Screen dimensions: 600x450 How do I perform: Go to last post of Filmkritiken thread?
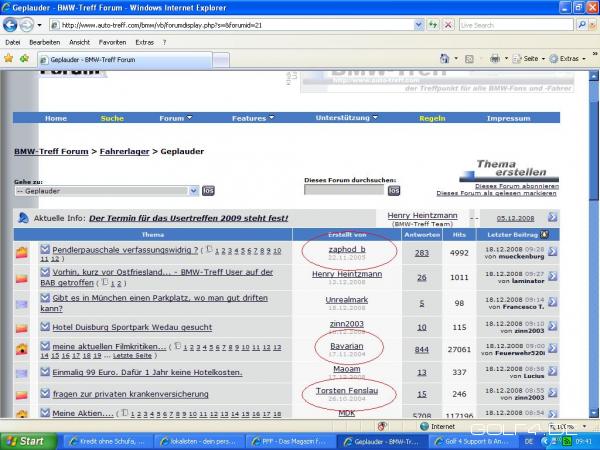[553, 348]
